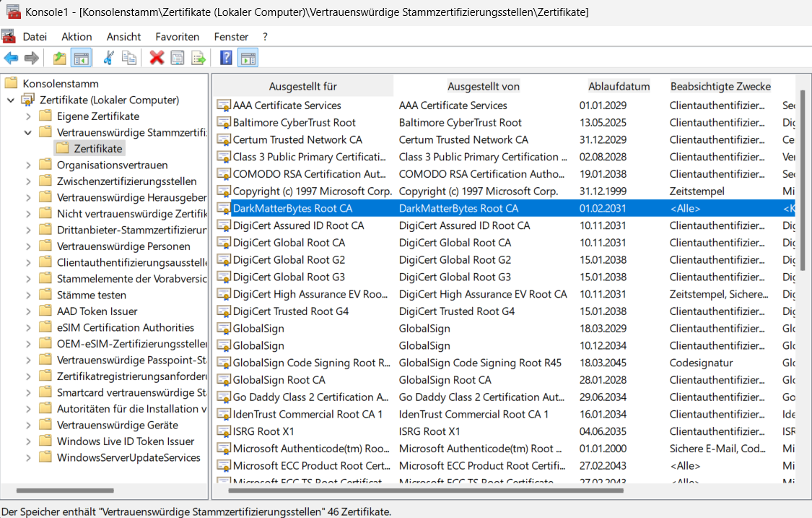This screenshot has width=812, height=518.
Task: Click the Copy toolbar icon
Action: coord(129,58)
